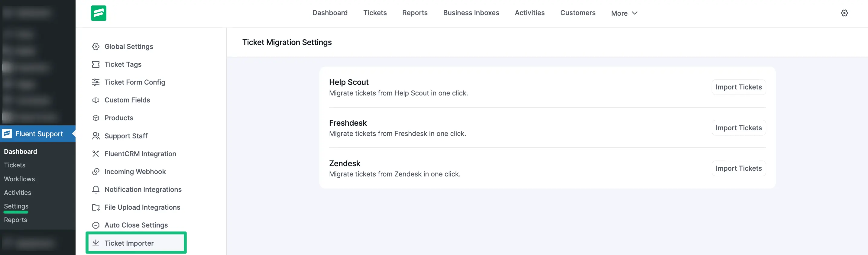Open the Fluent Support sidebar icon
The width and height of the screenshot is (868, 255).
7,134
